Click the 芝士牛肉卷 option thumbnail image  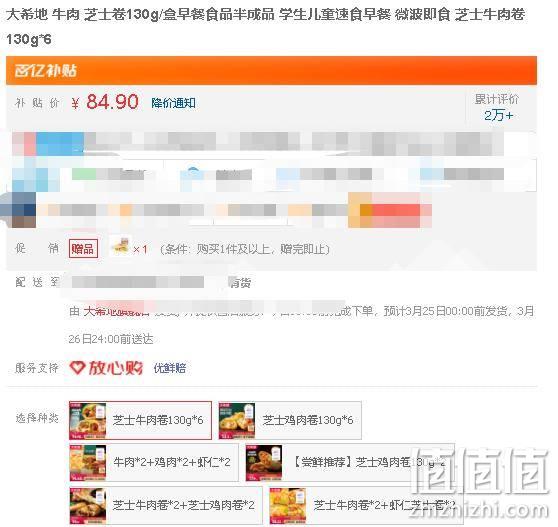point(88,421)
